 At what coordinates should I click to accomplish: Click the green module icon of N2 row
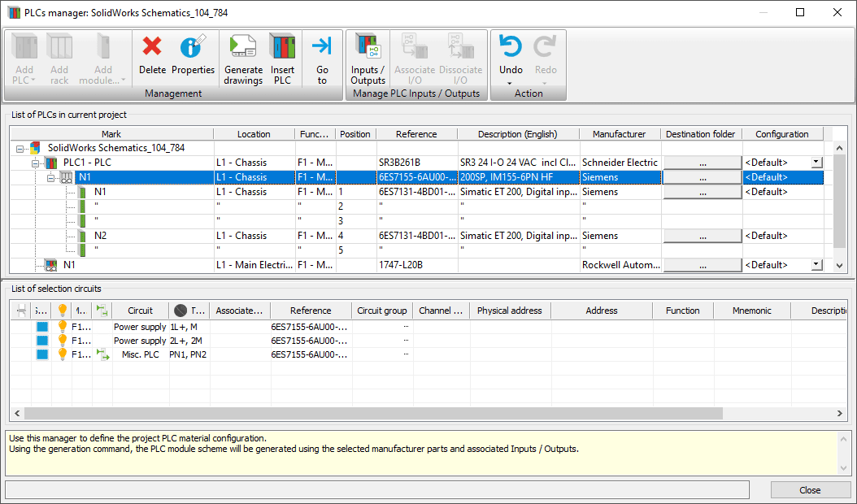[x=83, y=236]
